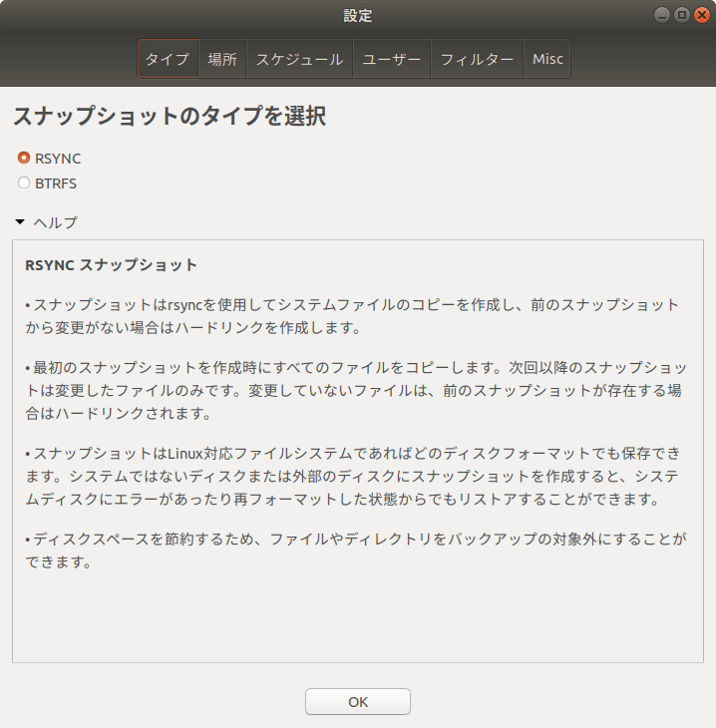Click the RSYNC スナップショット help heading
The width and height of the screenshot is (716, 728).
click(111, 265)
